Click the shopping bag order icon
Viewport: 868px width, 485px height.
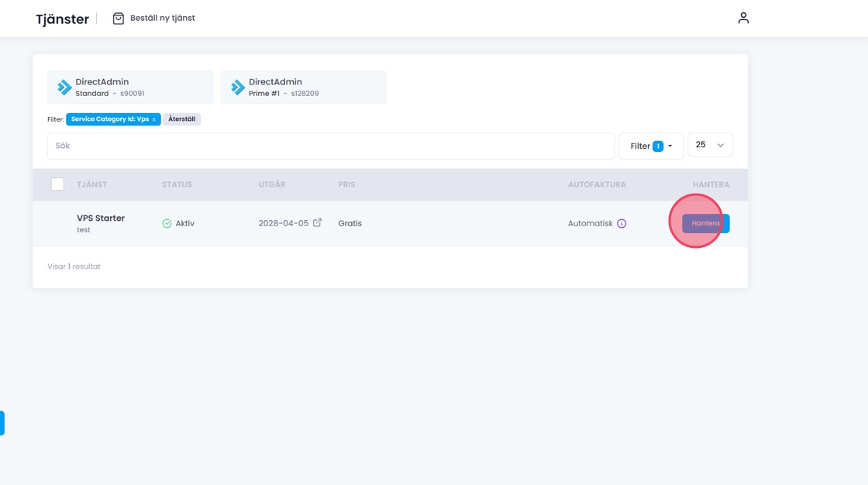[119, 19]
